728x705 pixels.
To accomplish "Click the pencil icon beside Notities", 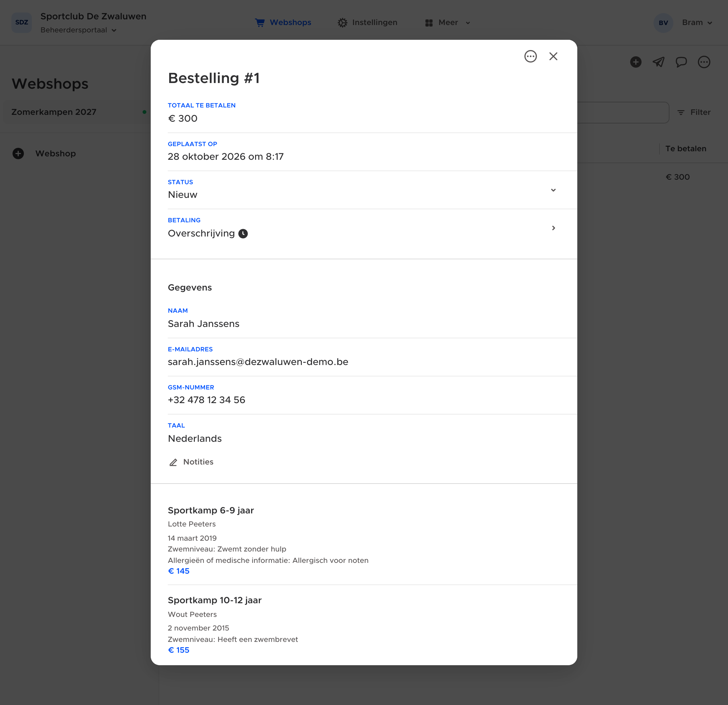I will pos(173,463).
